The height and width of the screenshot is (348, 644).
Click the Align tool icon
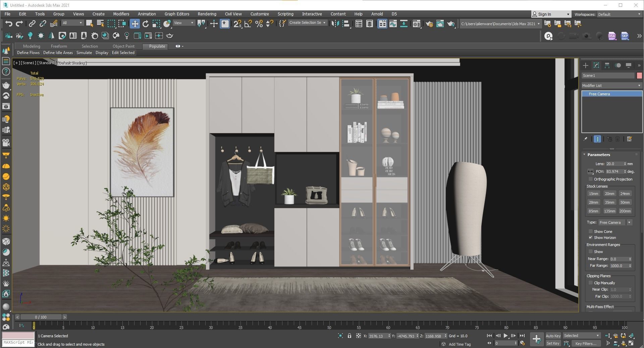pos(346,23)
